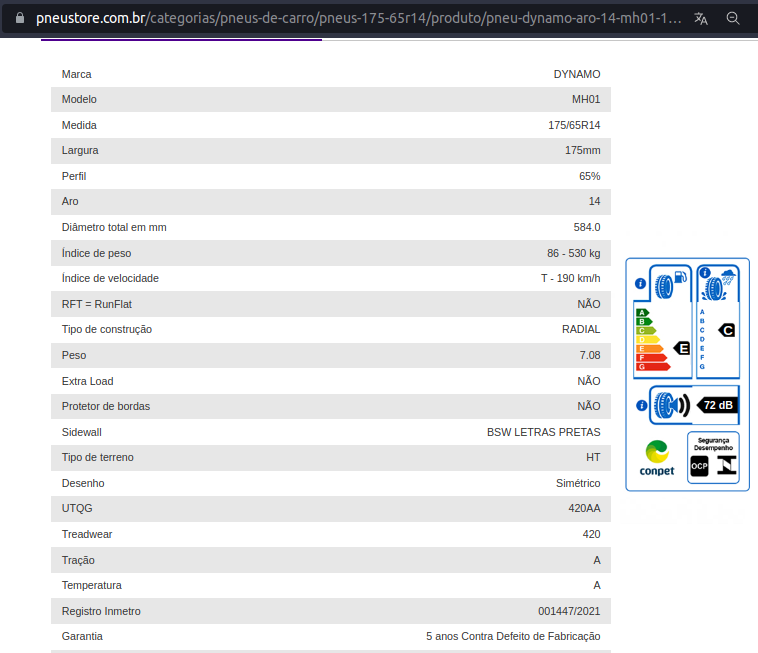Click the Inmetro logo in Segurança box
The image size is (758, 653).
726,465
